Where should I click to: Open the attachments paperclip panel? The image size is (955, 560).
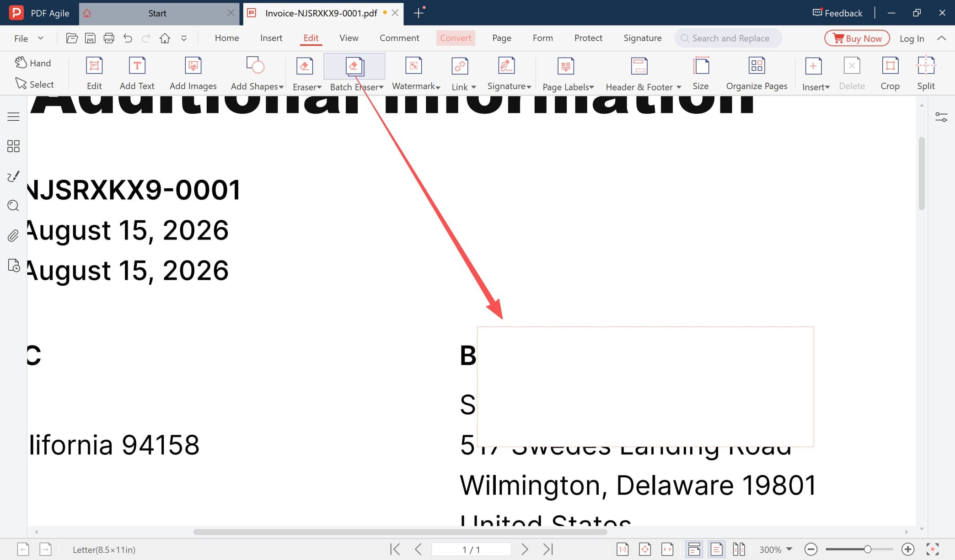pos(13,235)
